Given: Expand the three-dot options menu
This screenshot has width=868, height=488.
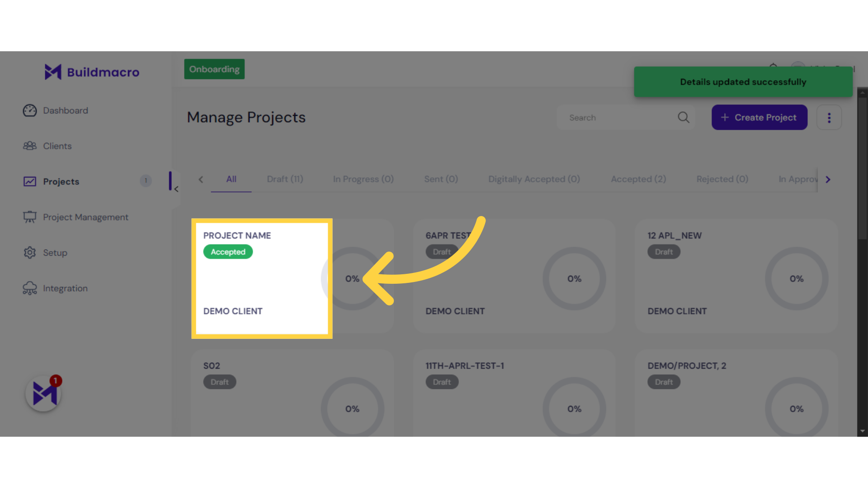Looking at the screenshot, I should pyautogui.click(x=829, y=118).
